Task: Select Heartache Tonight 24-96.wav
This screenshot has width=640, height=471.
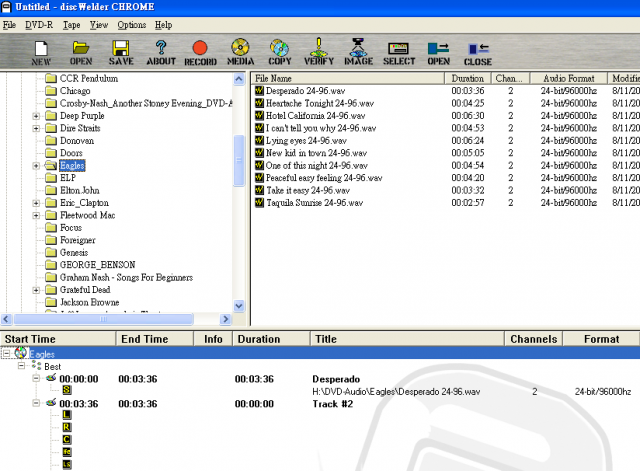Action: [x=320, y=103]
